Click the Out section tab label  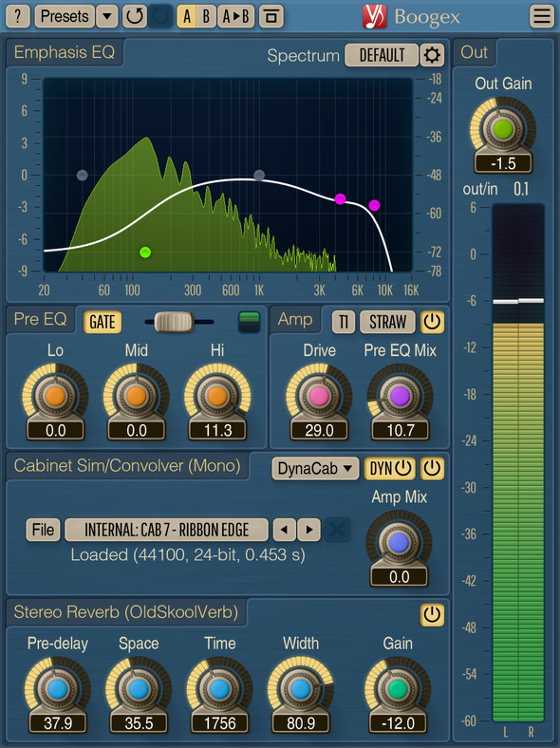point(475,52)
